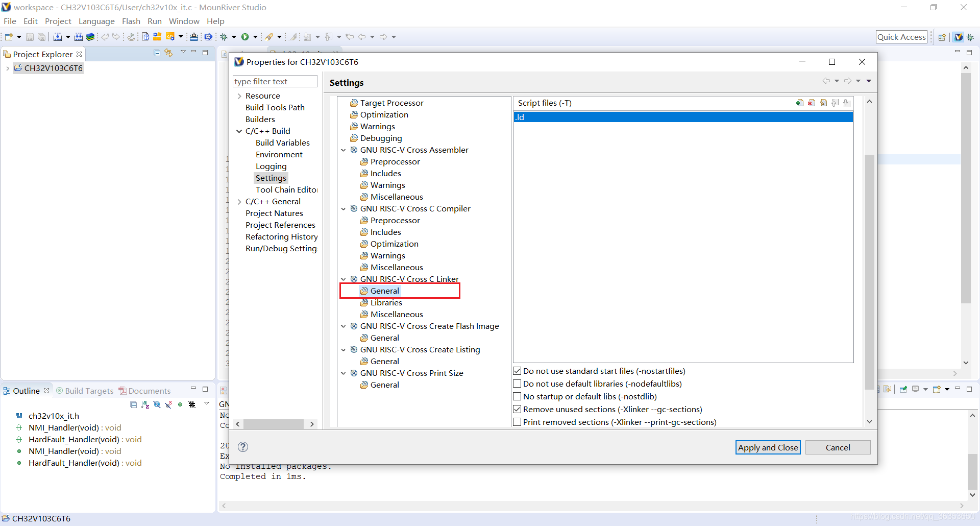Expand CH32V103C6T6 project in Project Explorer
Screen dimensions: 980x526
tap(7, 68)
